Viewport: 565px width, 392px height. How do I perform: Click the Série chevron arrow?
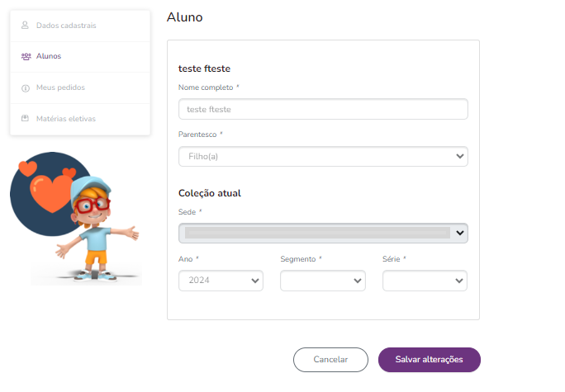pos(459,281)
